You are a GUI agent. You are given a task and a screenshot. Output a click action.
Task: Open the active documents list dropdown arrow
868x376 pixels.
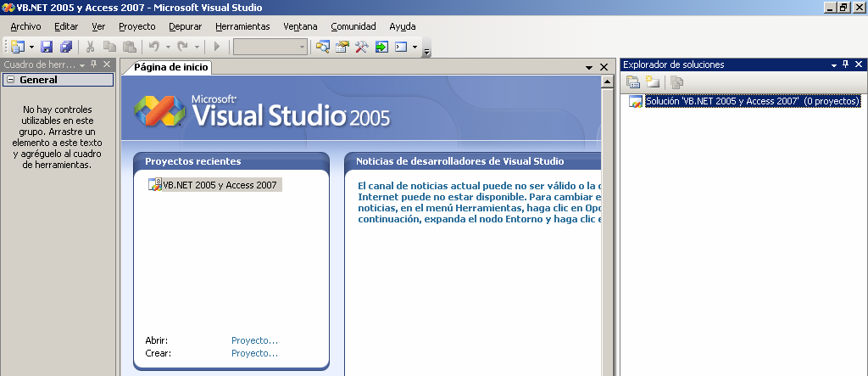[x=590, y=67]
